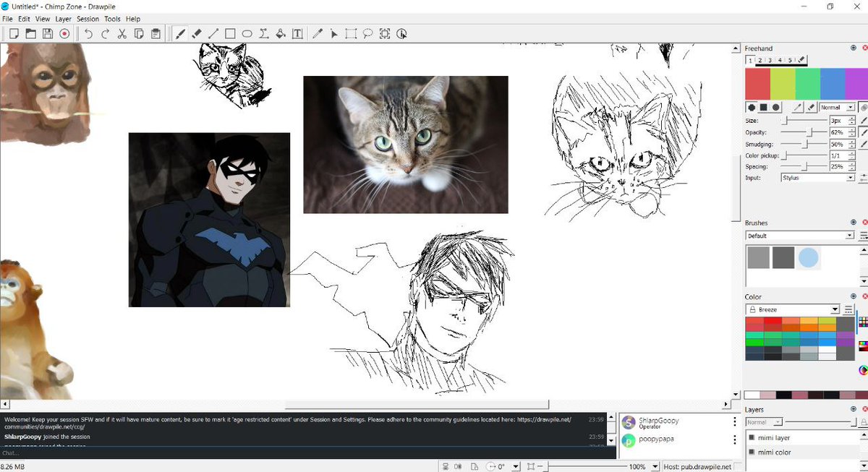868x472 pixels.
Task: Copy selection using the copy icon
Action: [139, 33]
